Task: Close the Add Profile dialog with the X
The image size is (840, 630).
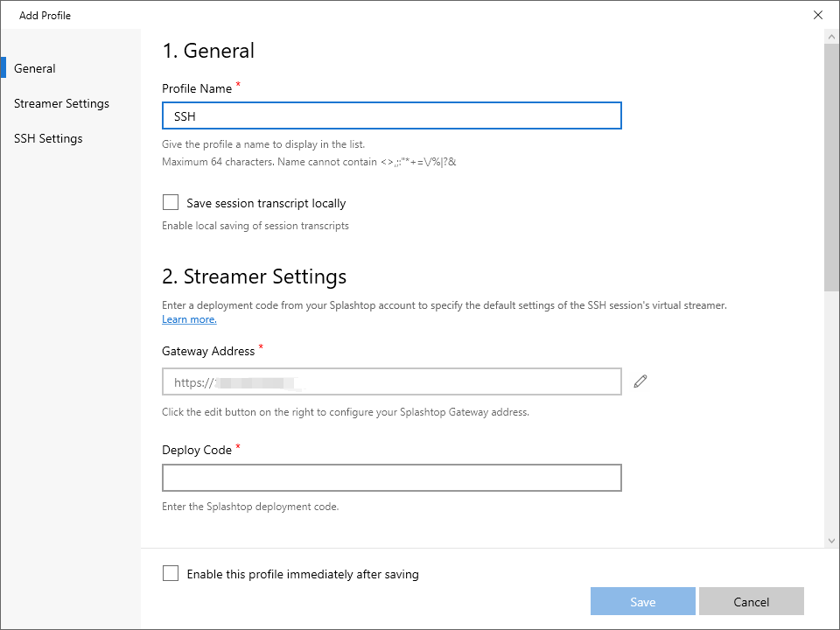Action: tap(818, 15)
